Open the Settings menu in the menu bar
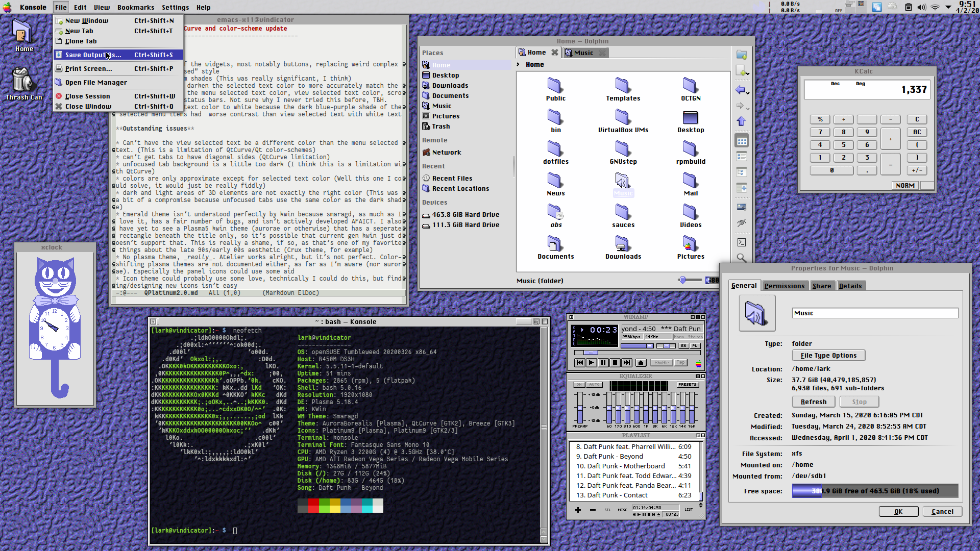The image size is (980, 551). 175,7
